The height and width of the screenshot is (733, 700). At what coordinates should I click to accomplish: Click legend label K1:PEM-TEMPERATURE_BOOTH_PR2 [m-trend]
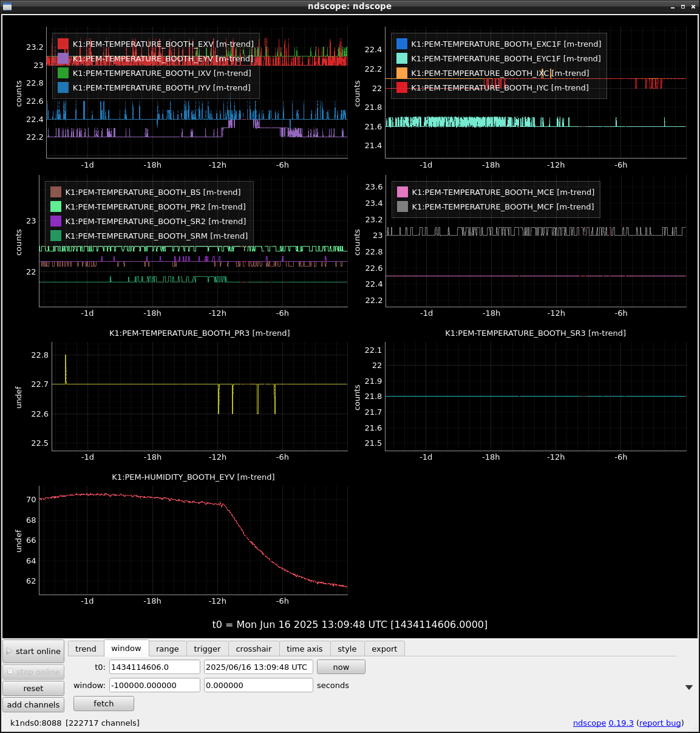click(155, 207)
